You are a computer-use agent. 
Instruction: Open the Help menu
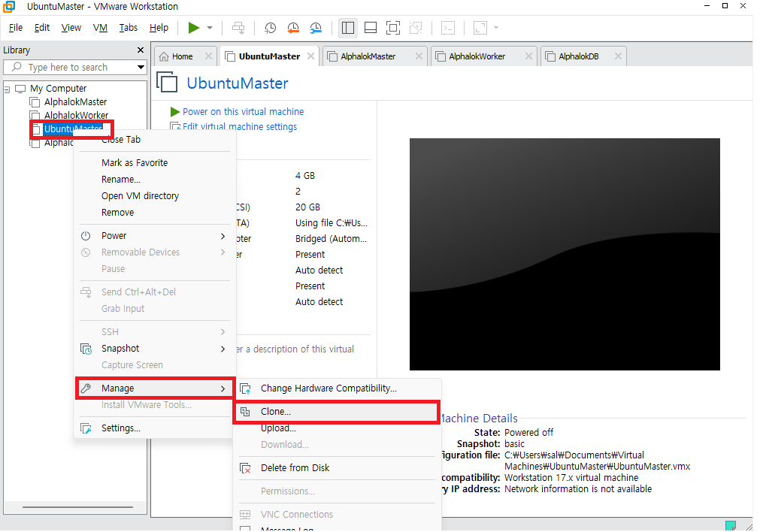tap(159, 28)
